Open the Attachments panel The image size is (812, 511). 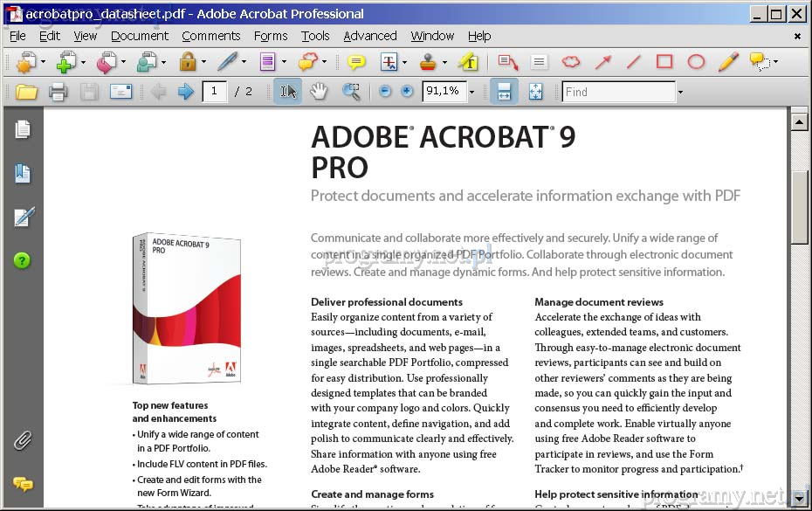pos(24,441)
